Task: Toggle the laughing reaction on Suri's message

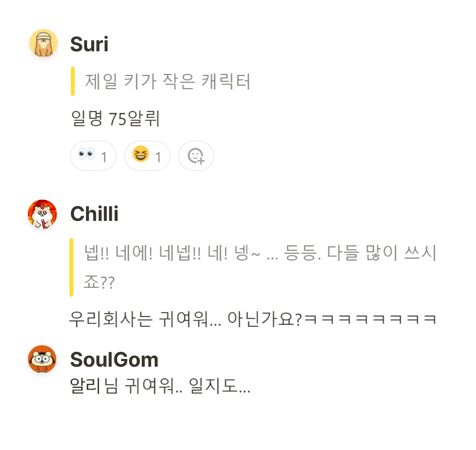Action: click(x=147, y=156)
